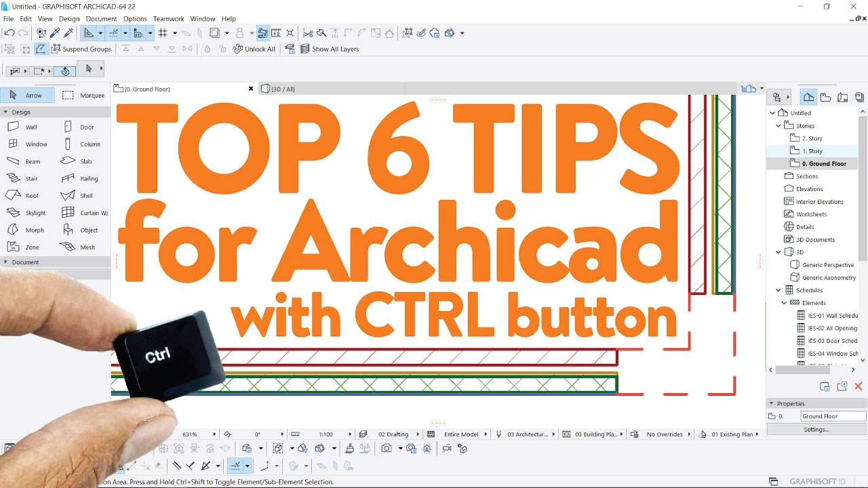
Task: Expand the Document toolbox section
Action: click(x=5, y=262)
